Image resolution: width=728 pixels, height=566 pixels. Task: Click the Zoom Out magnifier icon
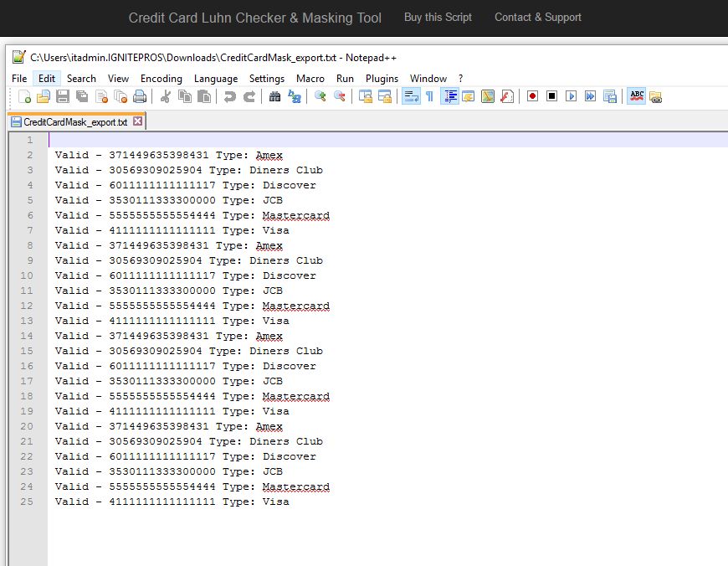pyautogui.click(x=340, y=96)
